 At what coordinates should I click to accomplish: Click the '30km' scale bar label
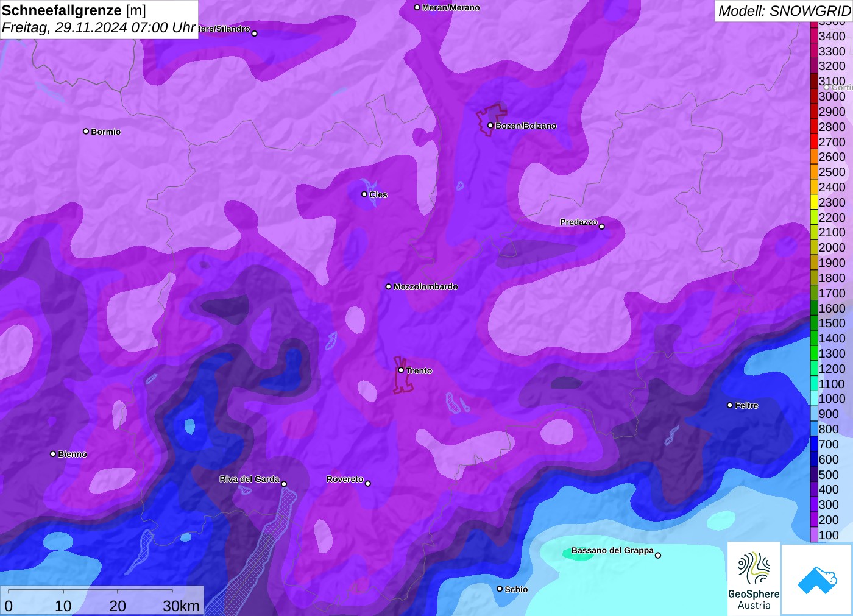click(x=181, y=606)
